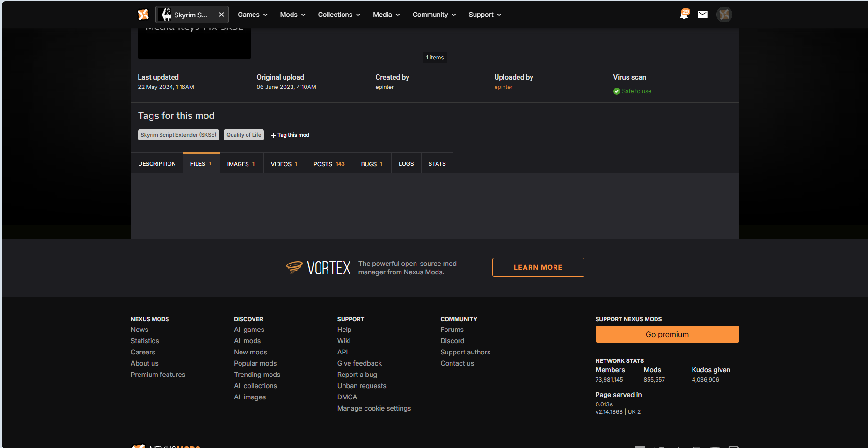Click the Original upload date '06 June 2023, 4:10AM'
This screenshot has width=868, height=448.
[286, 87]
